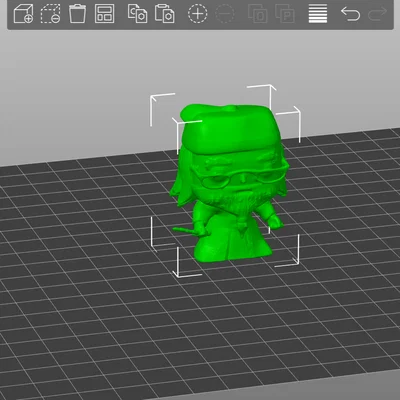
Task: Click the Add object cube icon
Action: click(23, 14)
